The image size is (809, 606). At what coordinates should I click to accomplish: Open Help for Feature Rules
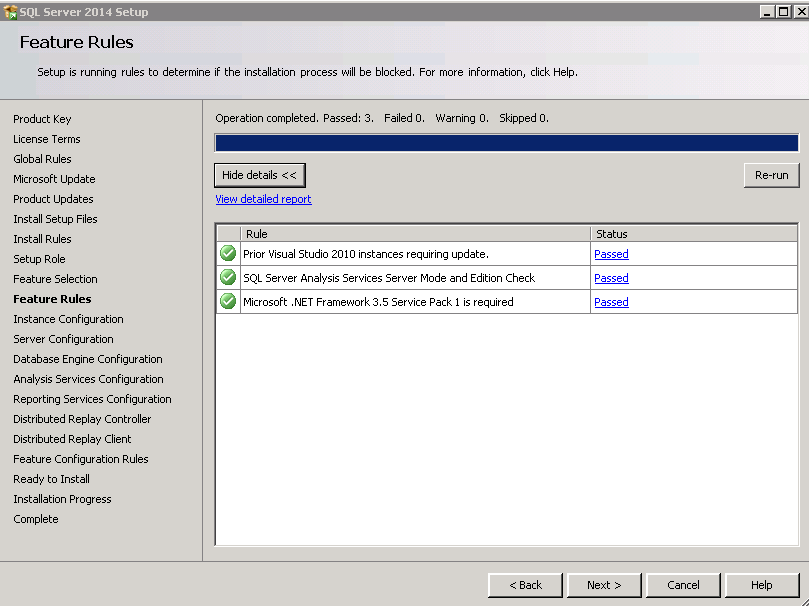tap(762, 585)
